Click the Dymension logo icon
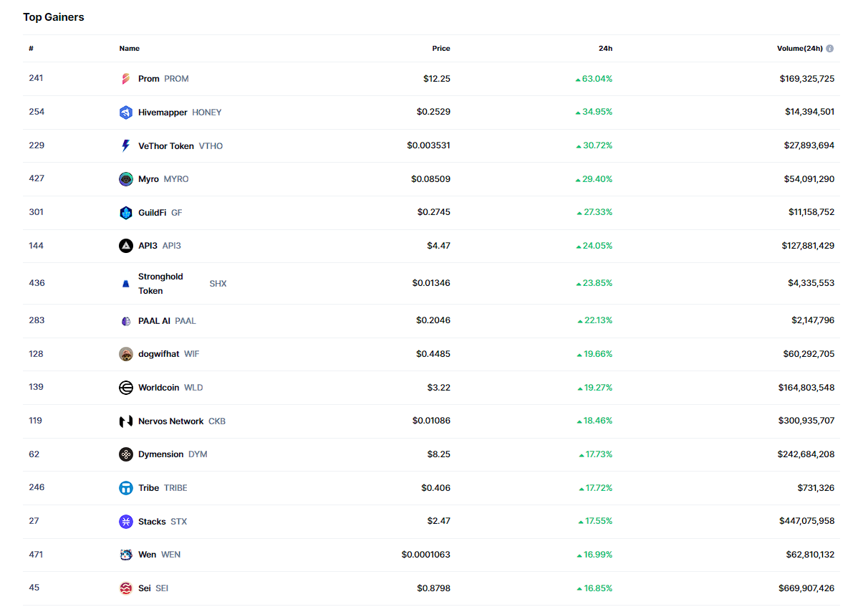This screenshot has width=868, height=607. [x=126, y=454]
